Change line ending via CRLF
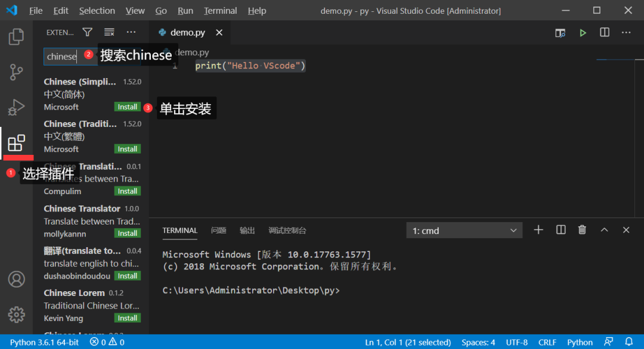644x349 pixels. (x=547, y=342)
